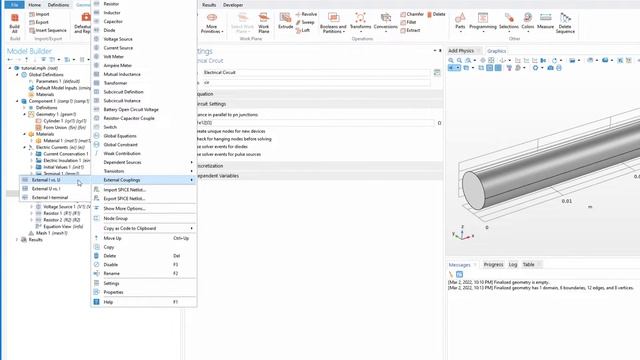
Task: Select Resistor 2 (R2) tree node
Action: tap(58, 220)
